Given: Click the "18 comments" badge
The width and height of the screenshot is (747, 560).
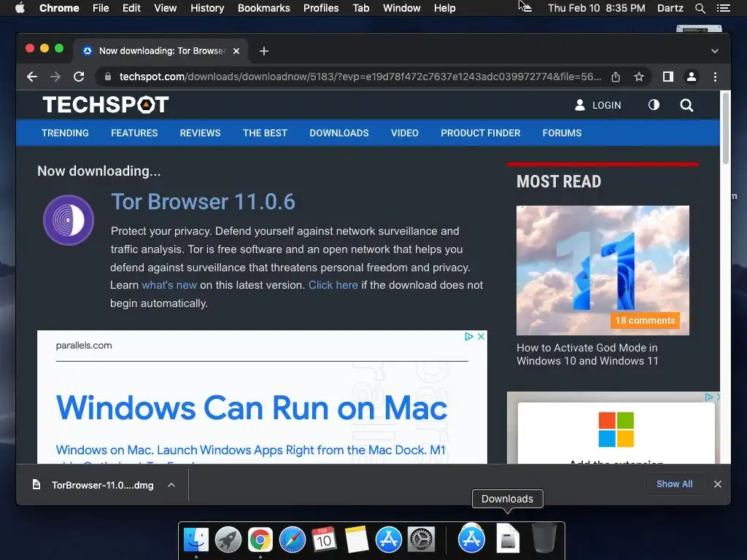Looking at the screenshot, I should tap(645, 321).
